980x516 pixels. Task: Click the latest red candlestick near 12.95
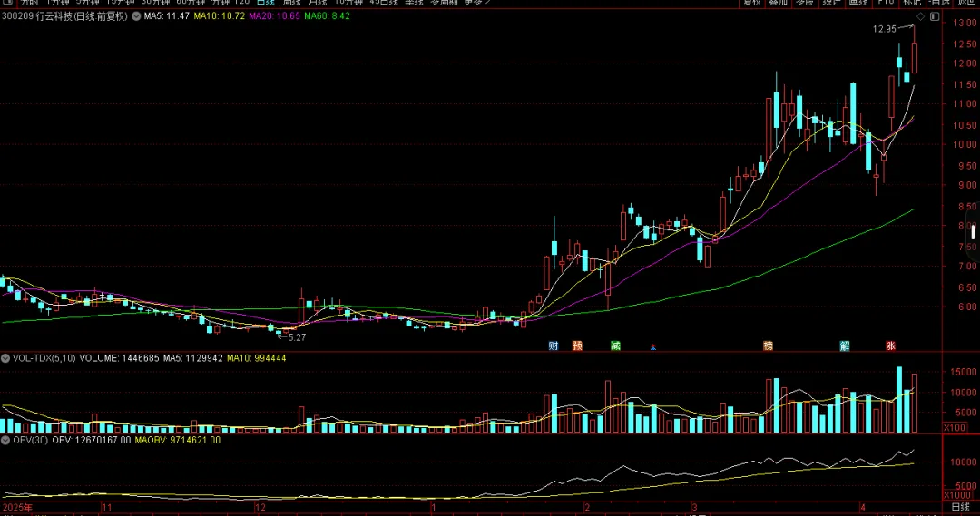[x=915, y=58]
